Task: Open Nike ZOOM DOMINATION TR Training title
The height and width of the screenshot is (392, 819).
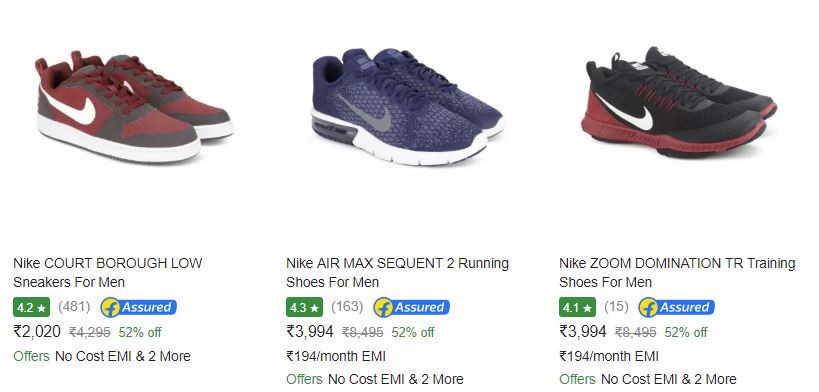Action: coord(677,272)
